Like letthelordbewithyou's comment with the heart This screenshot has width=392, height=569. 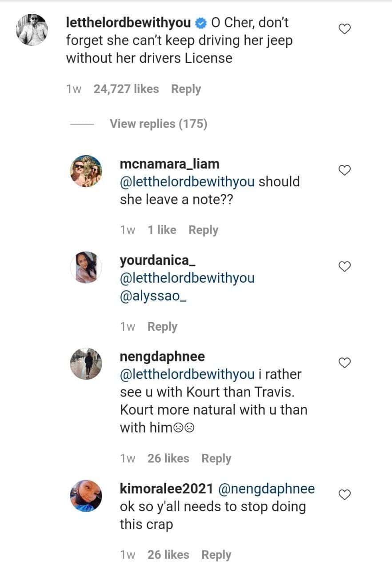[x=345, y=29]
